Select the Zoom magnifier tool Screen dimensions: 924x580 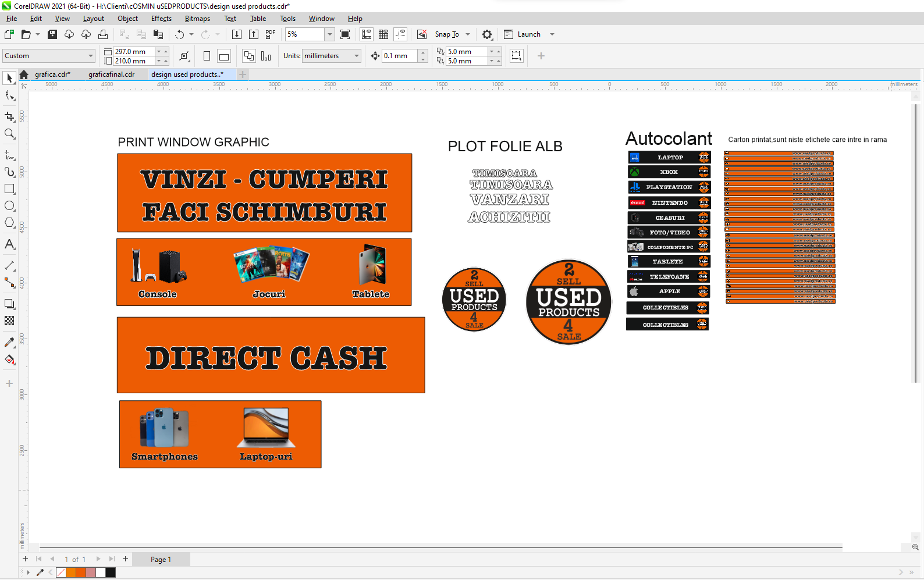9,134
